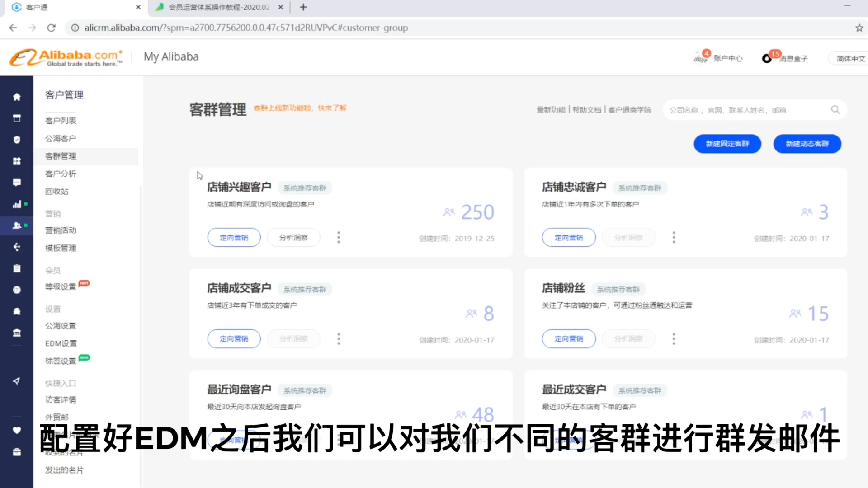Click 定向营销 on 店铺成交客户 card
868x488 pixels.
point(234,339)
